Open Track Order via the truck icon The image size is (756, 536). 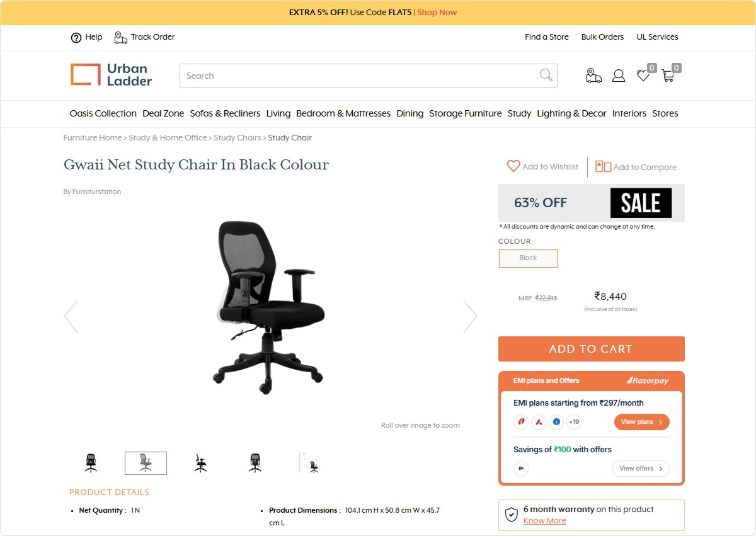[x=120, y=37]
